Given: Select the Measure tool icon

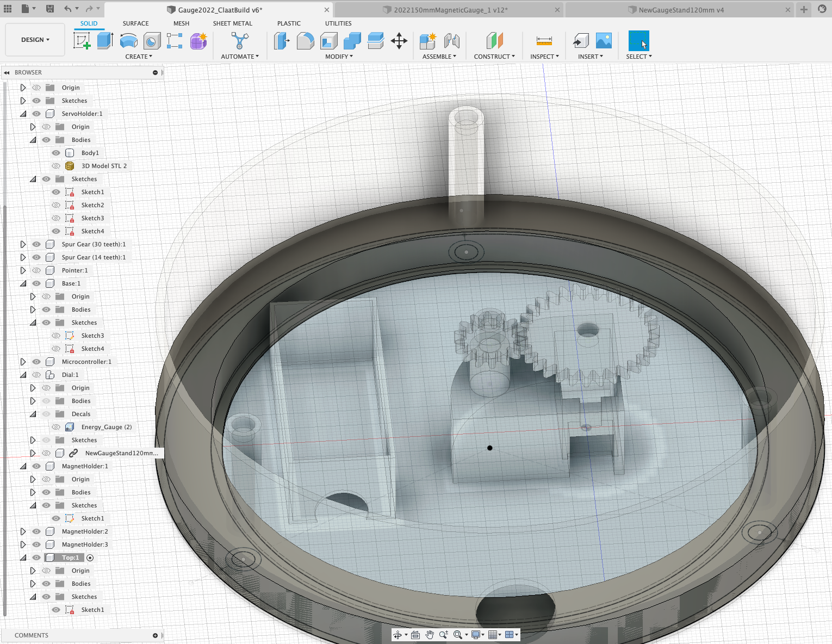Looking at the screenshot, I should tap(544, 41).
